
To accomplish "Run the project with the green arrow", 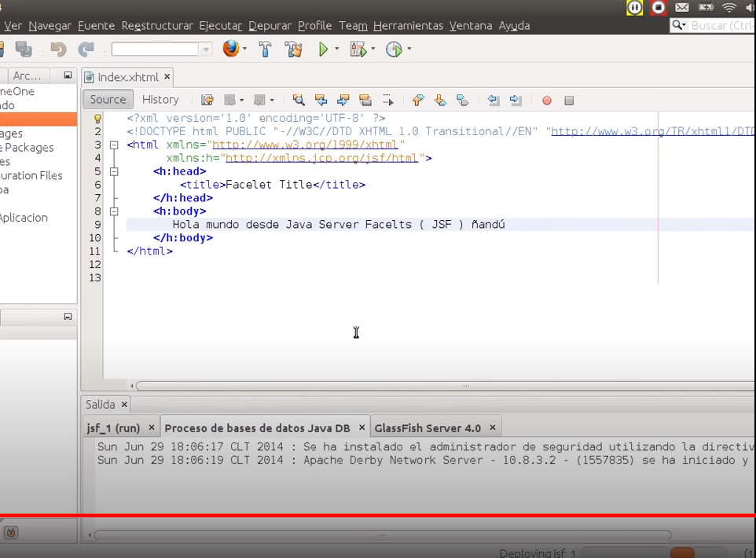I will point(324,50).
